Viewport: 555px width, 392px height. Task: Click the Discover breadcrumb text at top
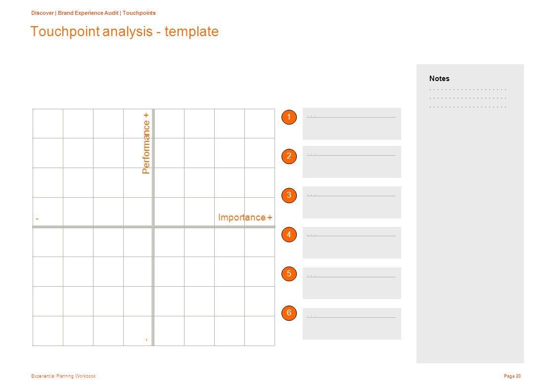coord(43,13)
